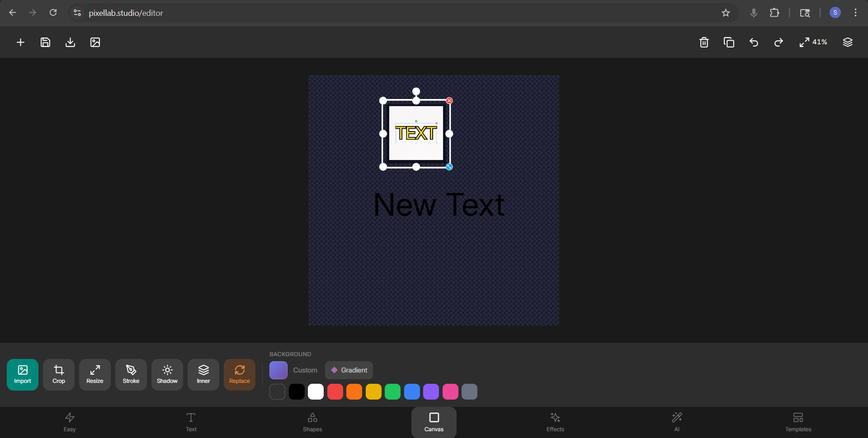Click the save floppy disk icon
868x438 pixels.
pos(45,42)
